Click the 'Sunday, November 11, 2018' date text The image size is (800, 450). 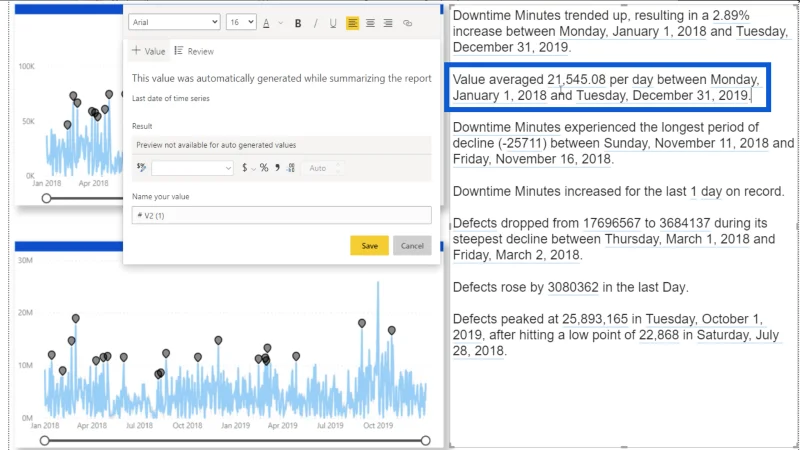[686, 143]
